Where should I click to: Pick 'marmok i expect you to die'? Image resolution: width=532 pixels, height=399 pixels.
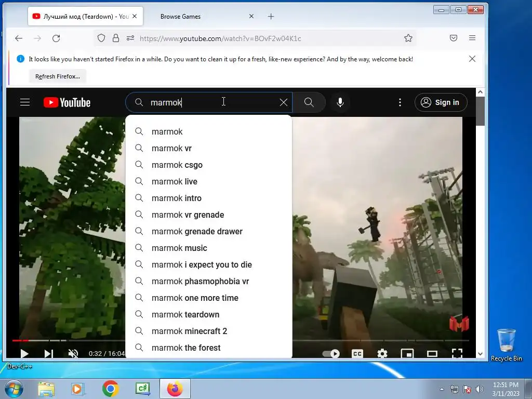coord(209,264)
